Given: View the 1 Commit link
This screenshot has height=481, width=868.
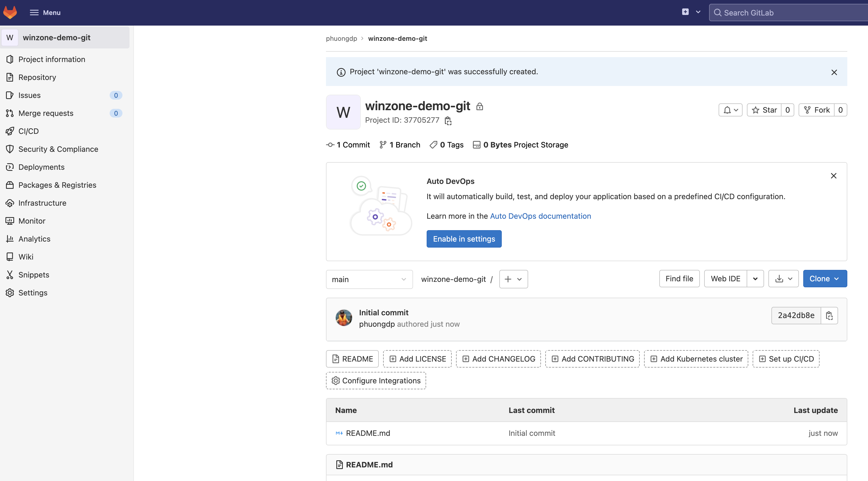Looking at the screenshot, I should [348, 145].
